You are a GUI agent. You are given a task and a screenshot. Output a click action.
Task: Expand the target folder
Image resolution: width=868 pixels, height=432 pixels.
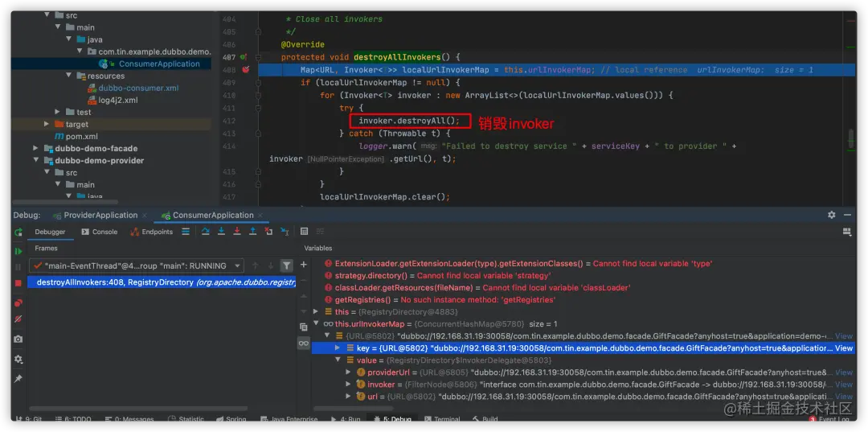click(x=47, y=124)
